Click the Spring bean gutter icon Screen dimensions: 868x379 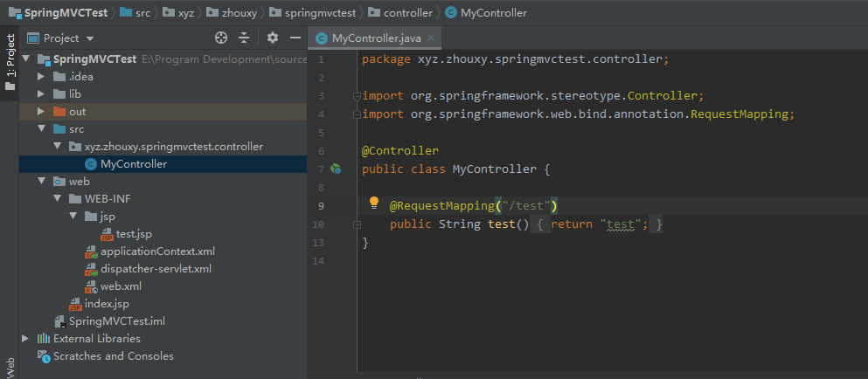coord(336,169)
